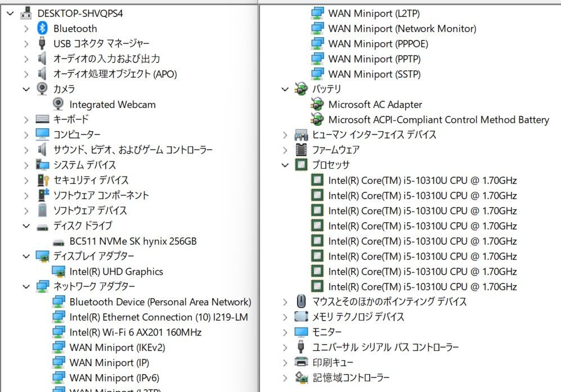561x392 pixels.
Task: Select the 印刷キュー printer icon
Action: (x=301, y=362)
